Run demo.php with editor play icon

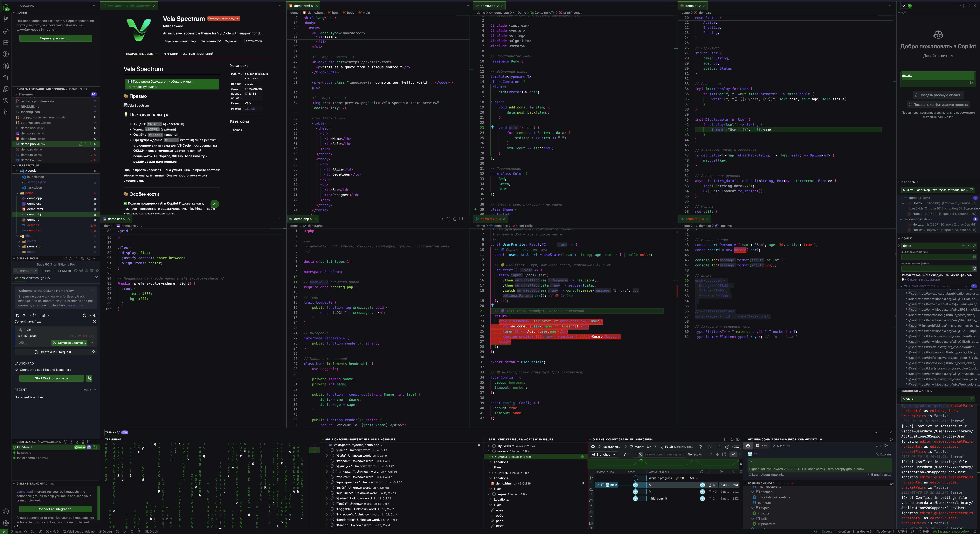pyautogui.click(x=442, y=219)
